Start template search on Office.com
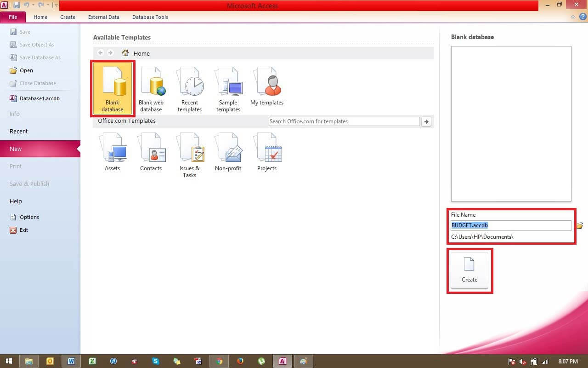 (x=426, y=121)
